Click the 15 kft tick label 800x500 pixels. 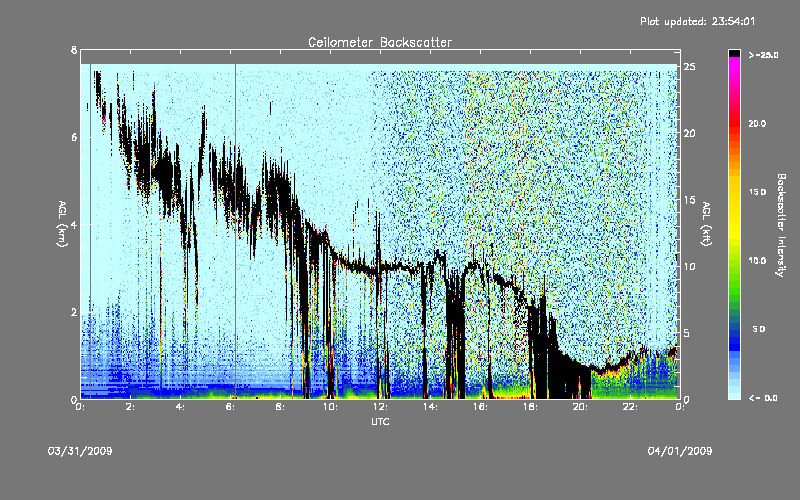tap(689, 200)
